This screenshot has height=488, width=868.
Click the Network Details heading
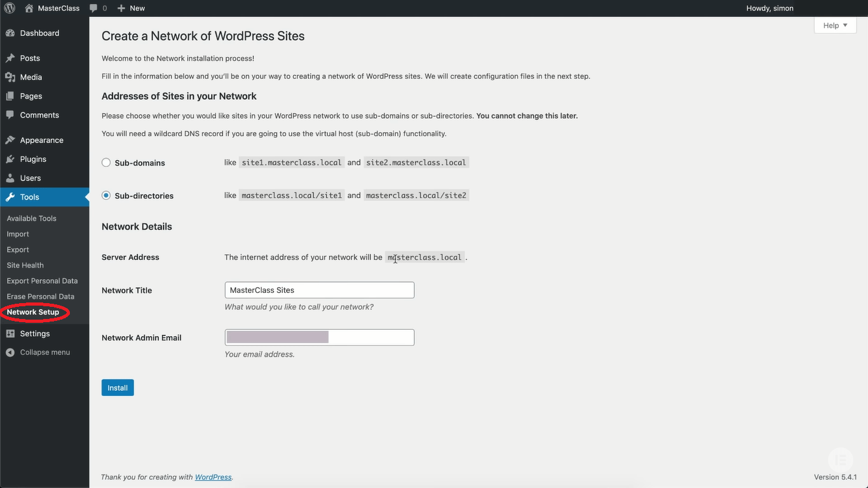pyautogui.click(x=137, y=227)
